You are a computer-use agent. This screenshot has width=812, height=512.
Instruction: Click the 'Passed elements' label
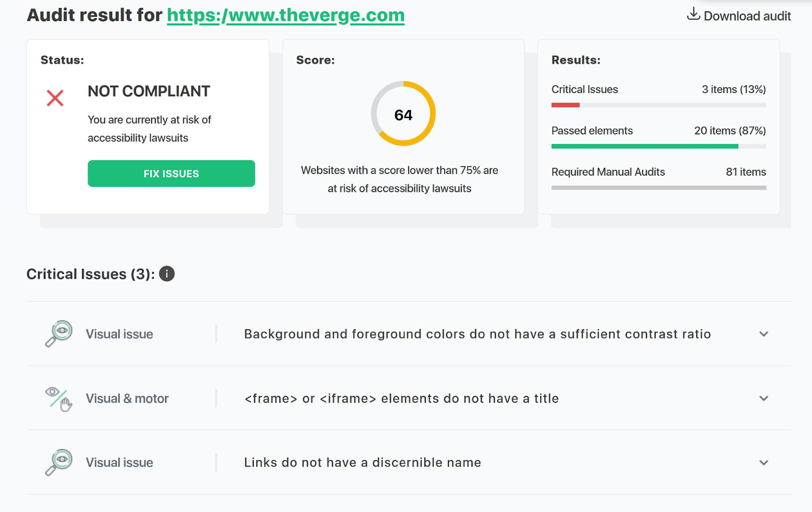[592, 130]
